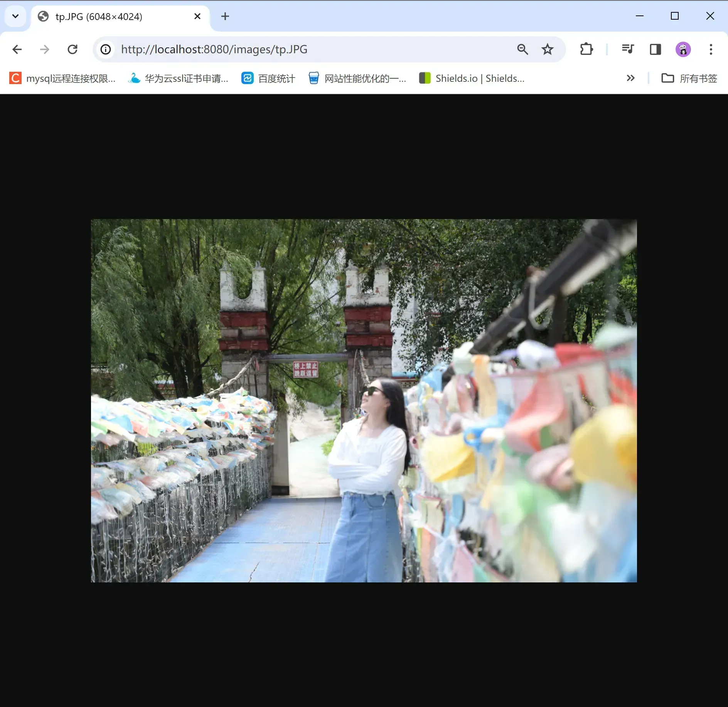Open the 百度统计 bookmark
The image size is (728, 707).
[x=268, y=78]
